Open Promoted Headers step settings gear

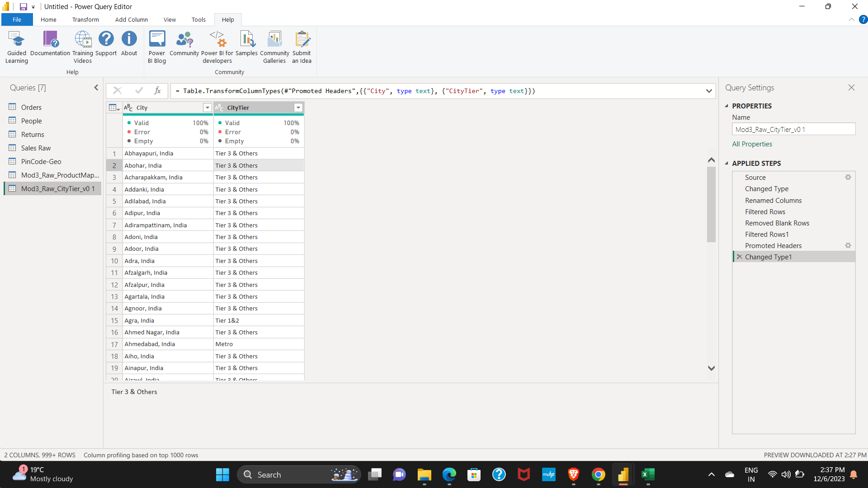(848, 246)
